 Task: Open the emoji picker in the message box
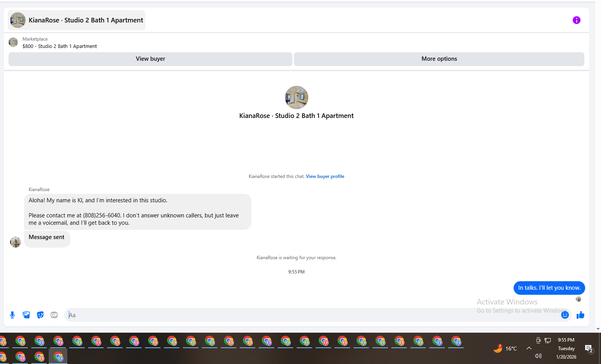565,315
